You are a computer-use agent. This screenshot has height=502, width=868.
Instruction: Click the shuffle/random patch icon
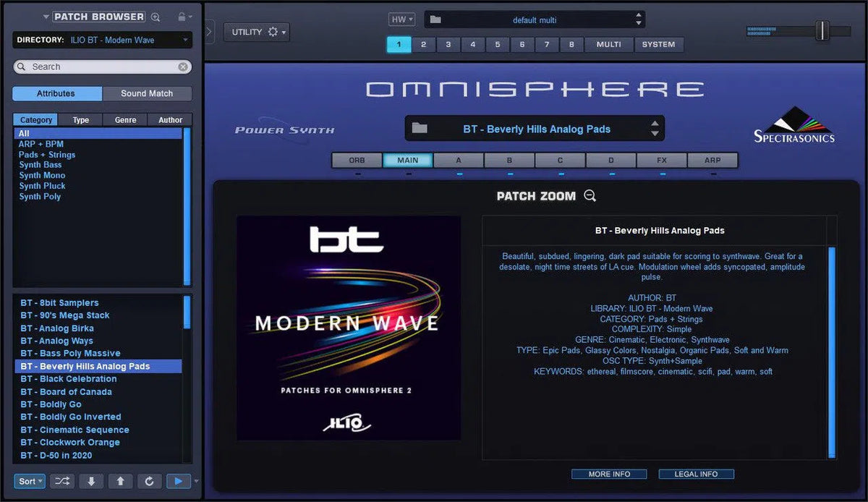[61, 481]
